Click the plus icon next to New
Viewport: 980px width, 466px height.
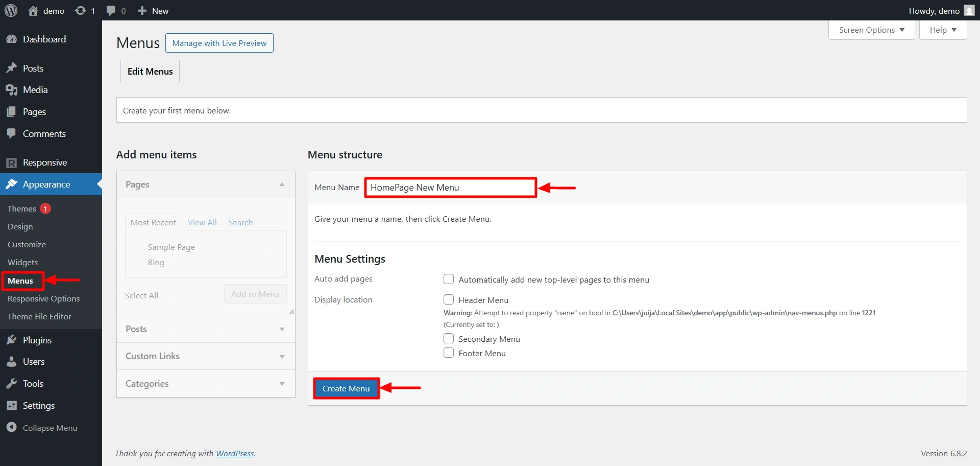(x=142, y=11)
